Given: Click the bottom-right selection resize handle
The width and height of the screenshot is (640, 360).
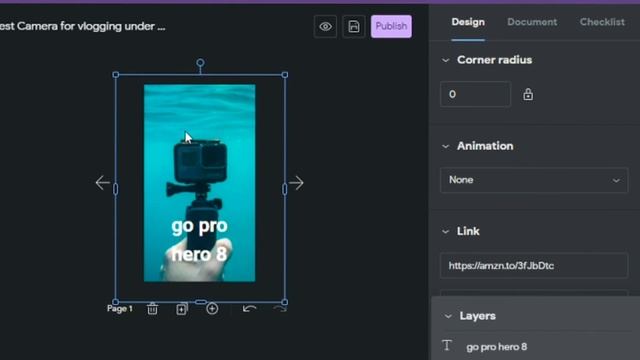Looking at the screenshot, I should click(285, 302).
